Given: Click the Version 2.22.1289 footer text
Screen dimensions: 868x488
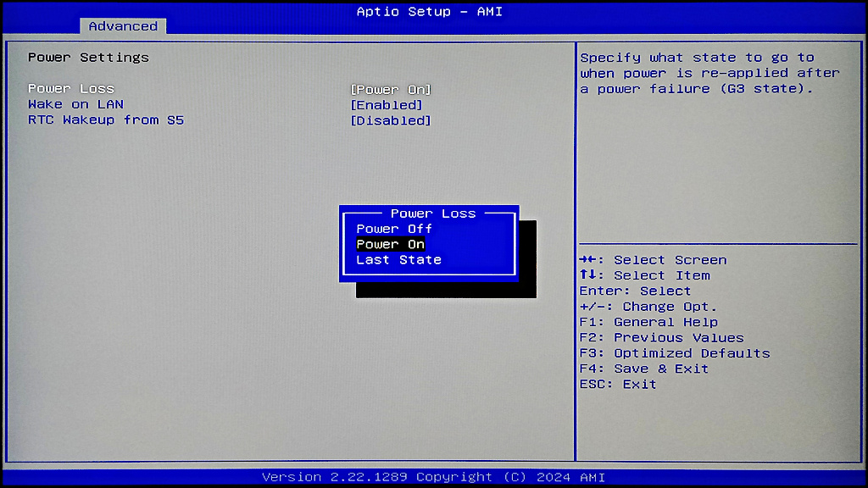Looking at the screenshot, I should click(433, 477).
